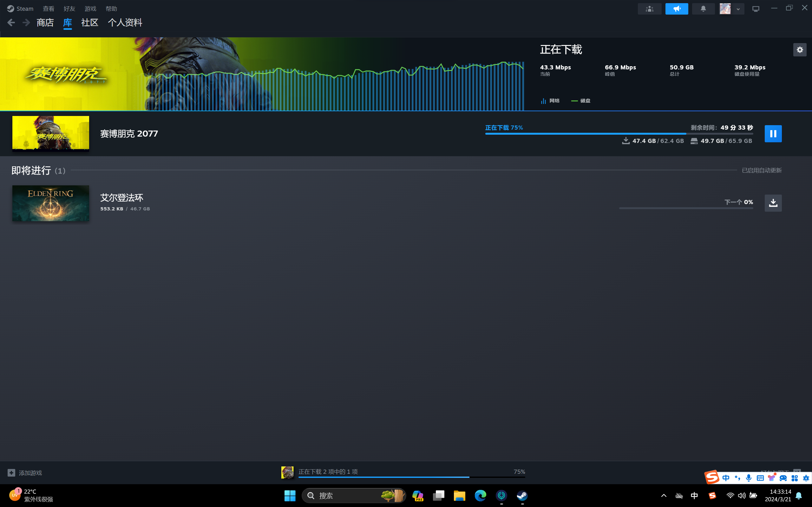Pause the Cyberpunk 2077 download

(x=773, y=133)
